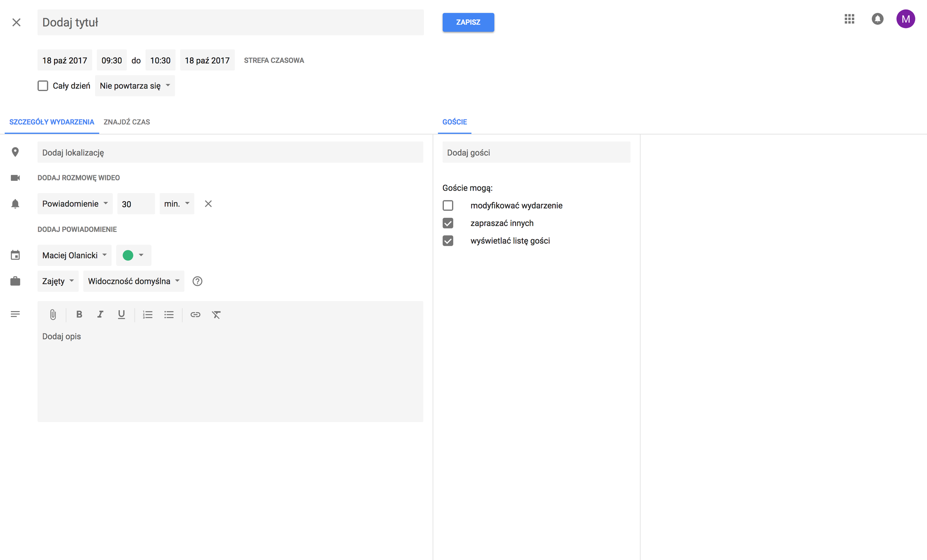Screen dimensions: 927x560
Task: Uncheck zapraszać innych guest permission
Action: tap(448, 223)
